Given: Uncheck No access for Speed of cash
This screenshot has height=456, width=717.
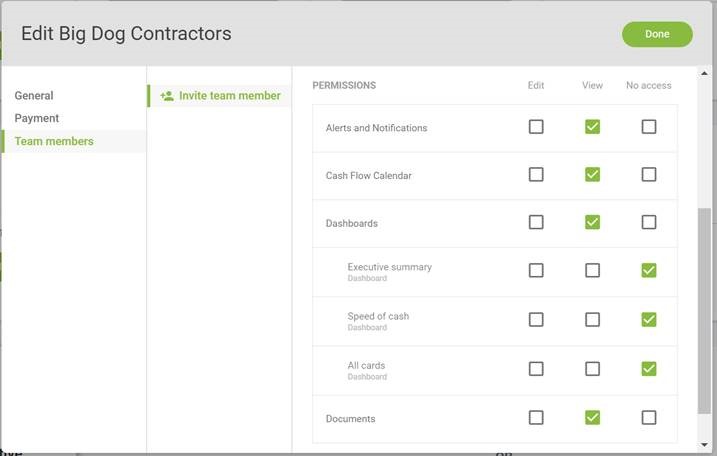Looking at the screenshot, I should 648,319.
